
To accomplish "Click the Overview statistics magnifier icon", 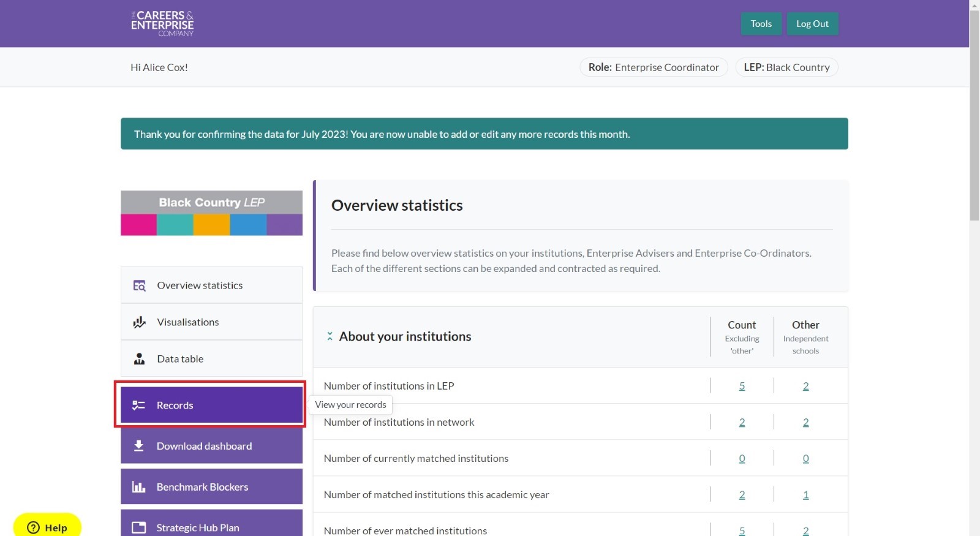I will tap(139, 285).
